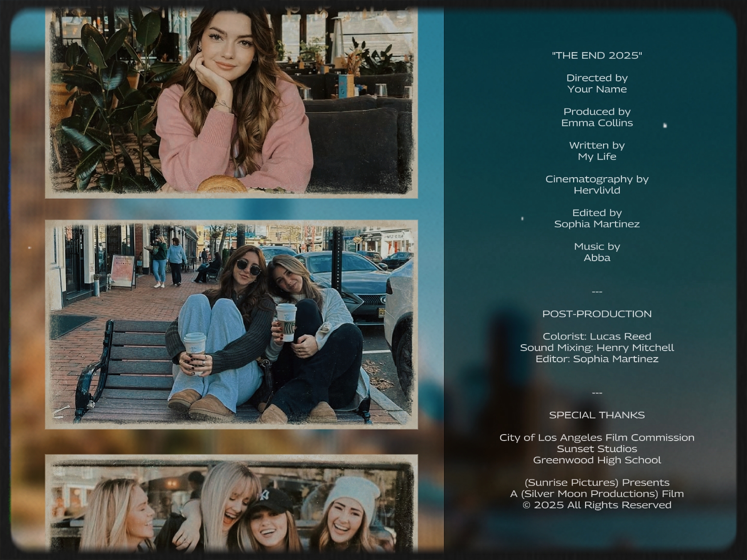This screenshot has height=560, width=747.
Task: Click the "Produced by Emma Collins" credit
Action: [x=597, y=117]
